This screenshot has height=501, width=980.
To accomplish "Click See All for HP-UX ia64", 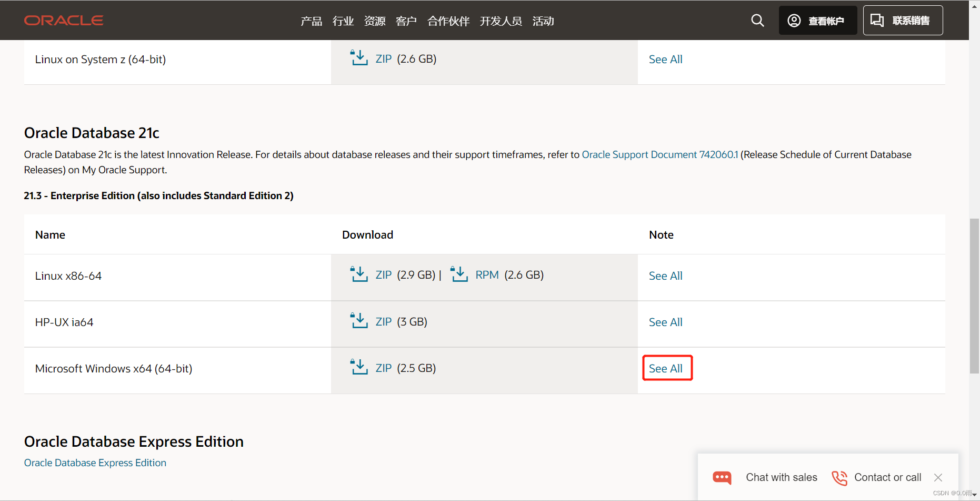I will pos(665,322).
